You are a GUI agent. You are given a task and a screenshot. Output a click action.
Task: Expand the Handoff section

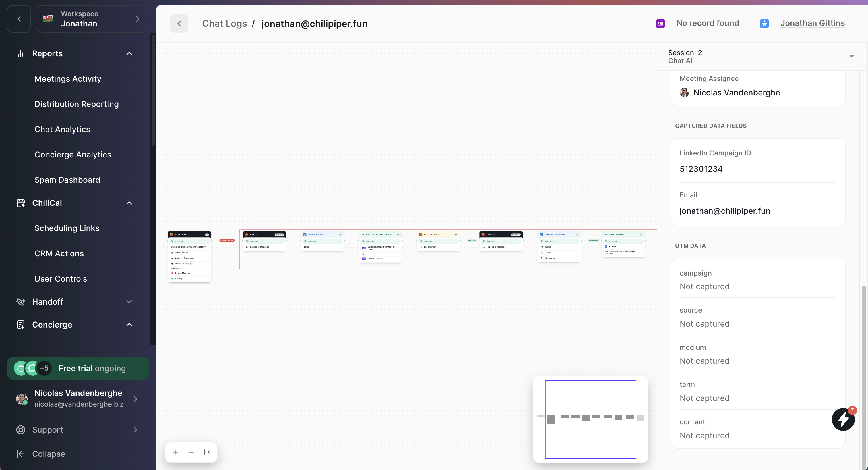129,301
